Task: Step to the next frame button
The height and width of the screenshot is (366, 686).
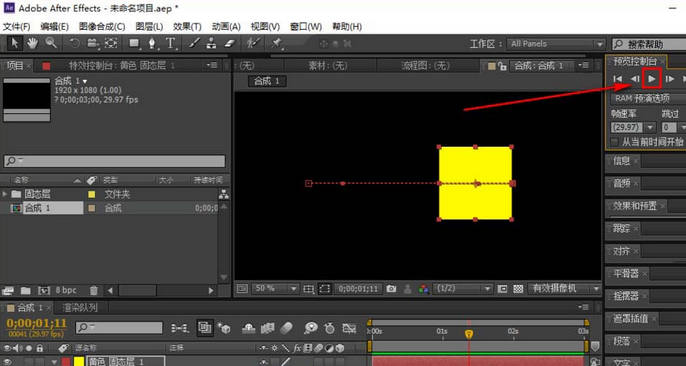Action: tap(669, 79)
